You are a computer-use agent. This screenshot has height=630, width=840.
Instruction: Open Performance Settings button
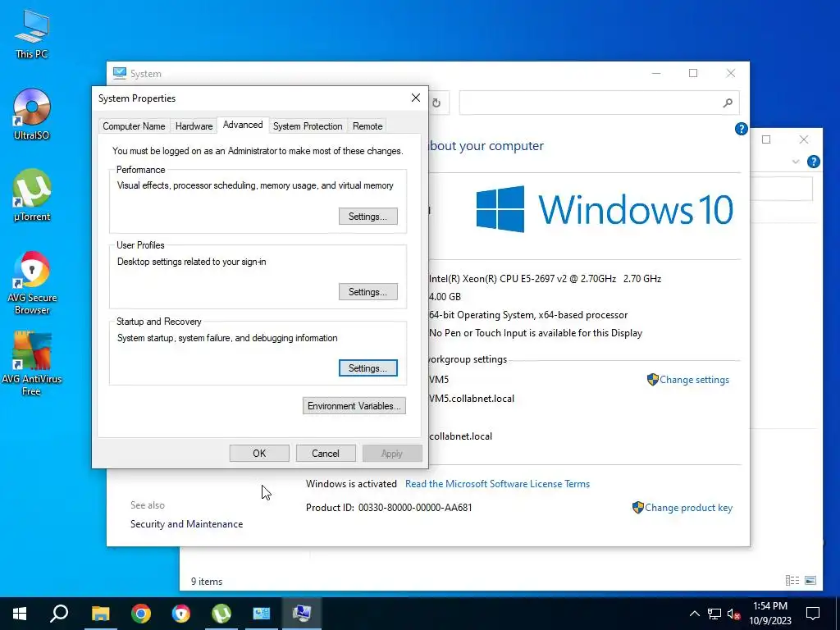click(x=368, y=217)
